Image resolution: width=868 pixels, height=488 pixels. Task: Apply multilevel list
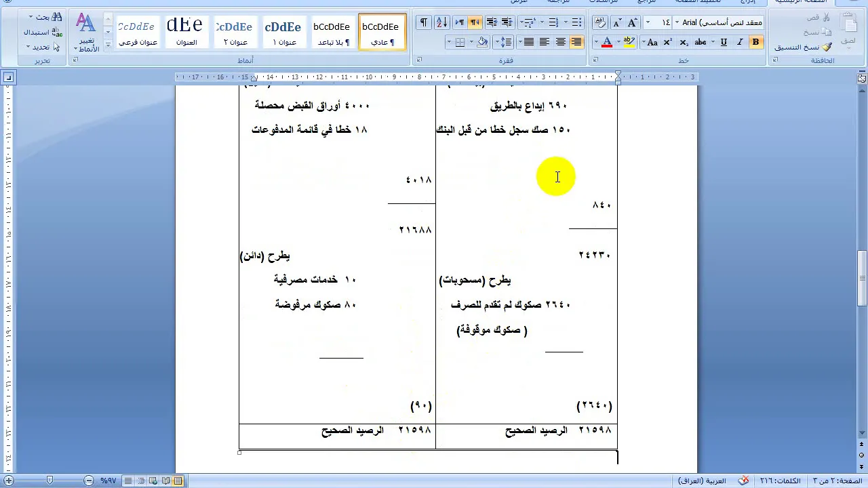529,22
